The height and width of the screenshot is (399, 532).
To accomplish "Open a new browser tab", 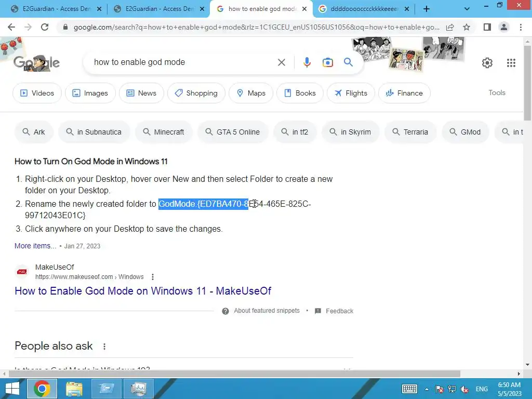I will coord(427,9).
